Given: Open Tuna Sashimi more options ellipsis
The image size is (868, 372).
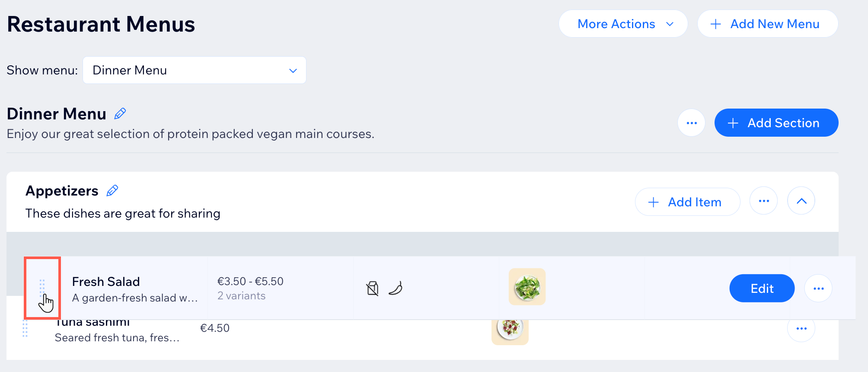Looking at the screenshot, I should [x=801, y=328].
